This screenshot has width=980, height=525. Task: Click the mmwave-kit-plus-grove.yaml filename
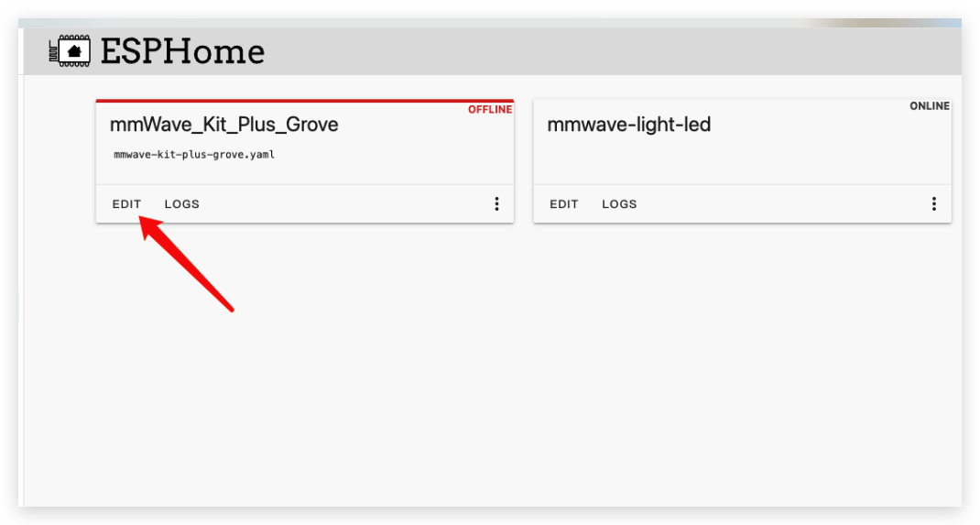194,154
